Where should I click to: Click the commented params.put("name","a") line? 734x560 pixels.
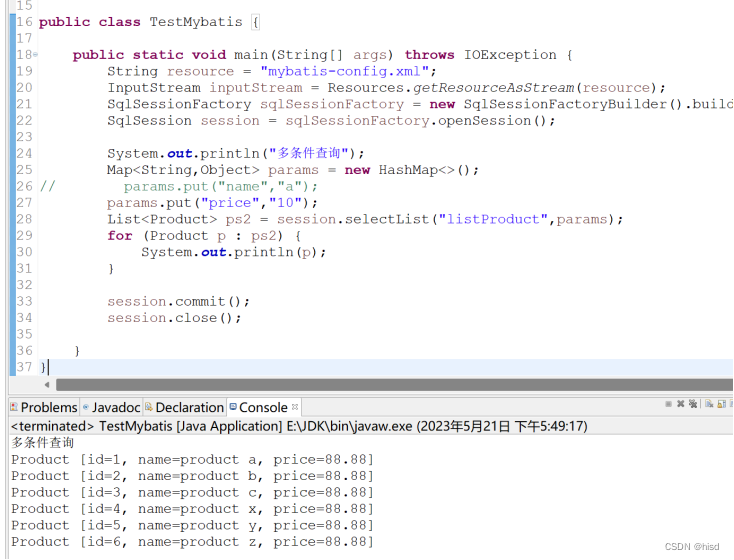click(220, 186)
